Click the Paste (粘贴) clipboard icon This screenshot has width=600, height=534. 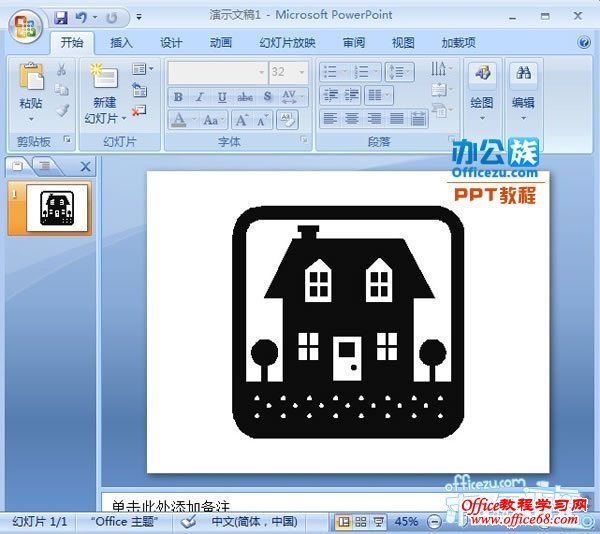(31, 77)
